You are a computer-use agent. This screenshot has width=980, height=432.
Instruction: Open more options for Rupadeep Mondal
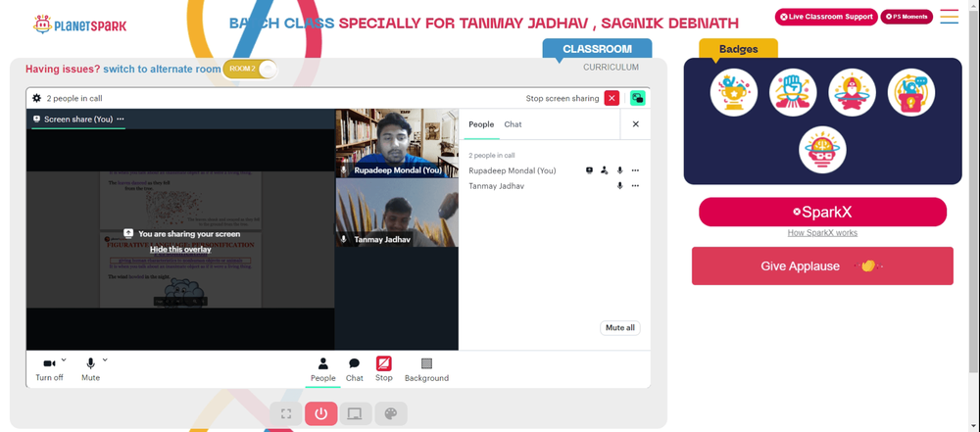[x=635, y=170]
